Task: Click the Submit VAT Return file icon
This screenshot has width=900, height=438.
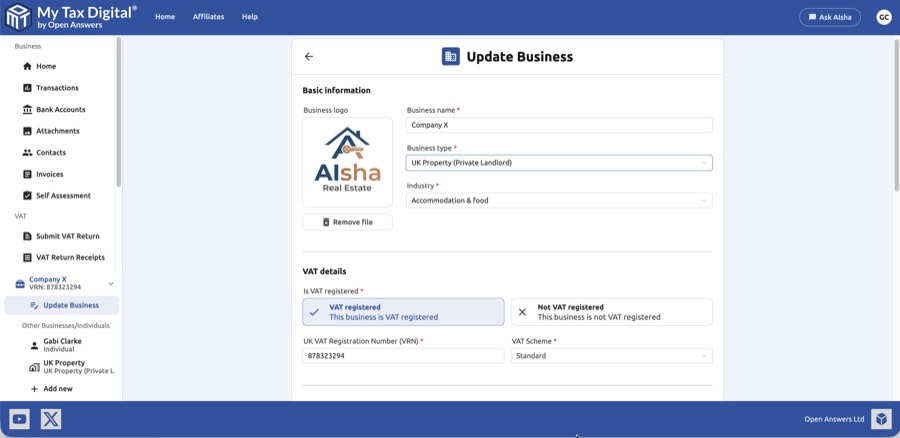Action: click(27, 236)
